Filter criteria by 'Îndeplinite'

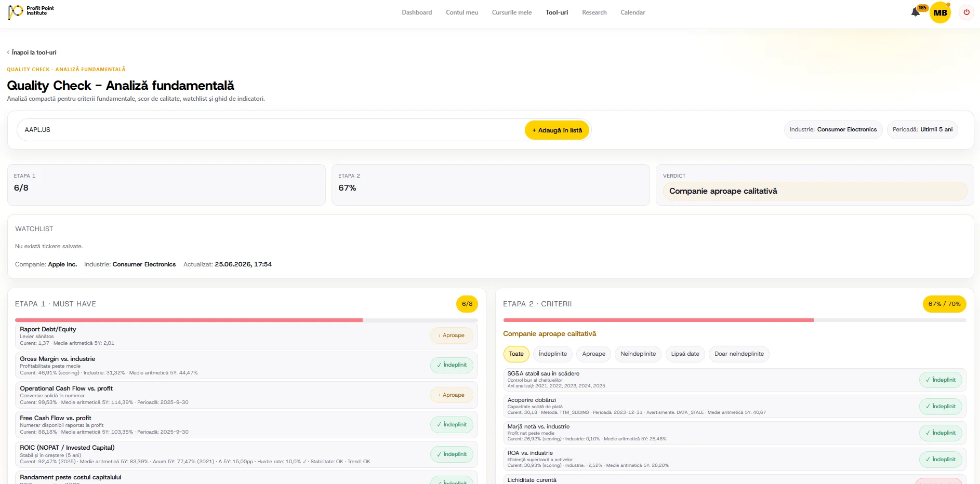pyautogui.click(x=553, y=354)
